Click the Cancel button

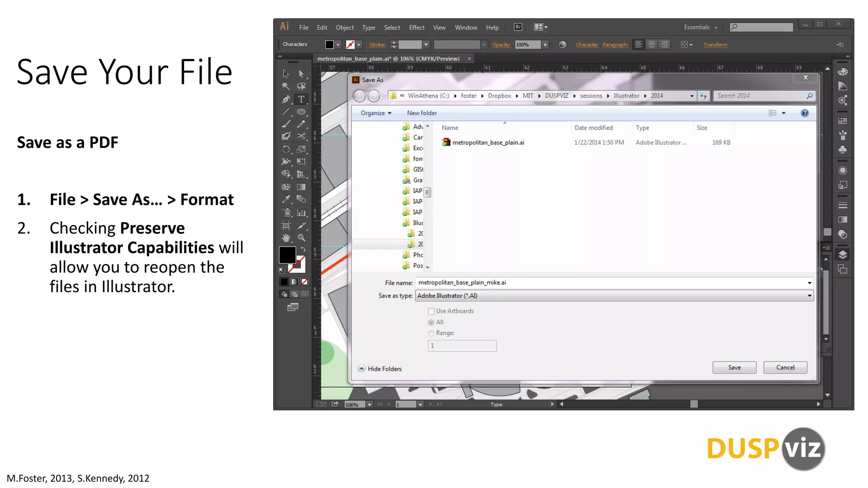click(785, 367)
